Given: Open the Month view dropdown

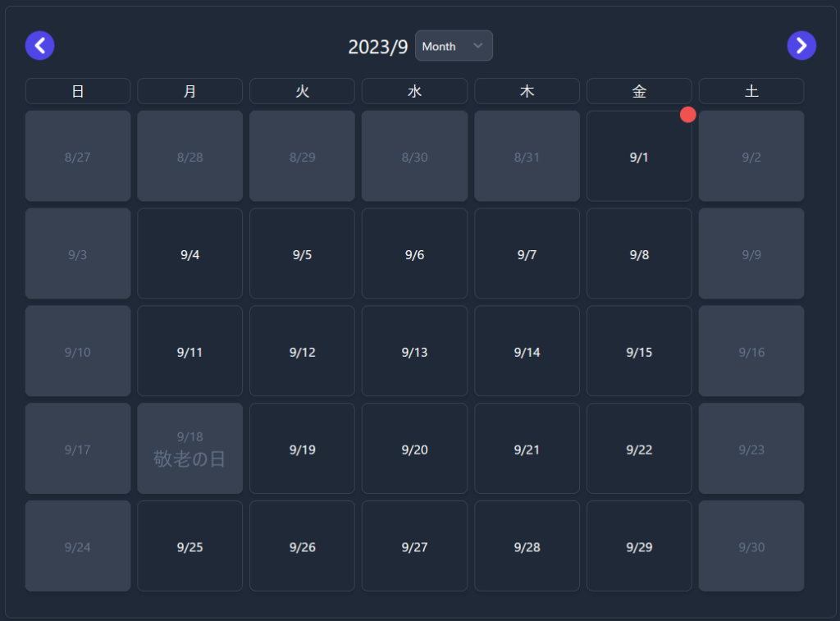Looking at the screenshot, I should (453, 46).
